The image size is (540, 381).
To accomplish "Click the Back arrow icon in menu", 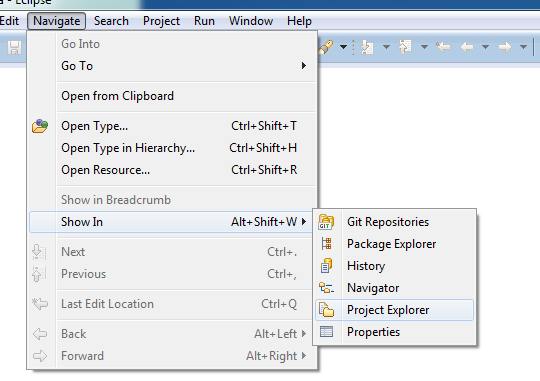I will point(40,334).
